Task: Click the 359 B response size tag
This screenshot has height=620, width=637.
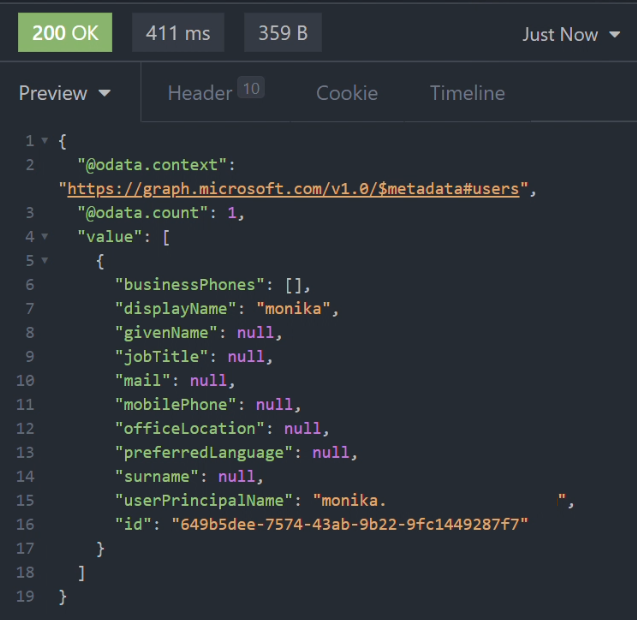Action: pyautogui.click(x=283, y=33)
